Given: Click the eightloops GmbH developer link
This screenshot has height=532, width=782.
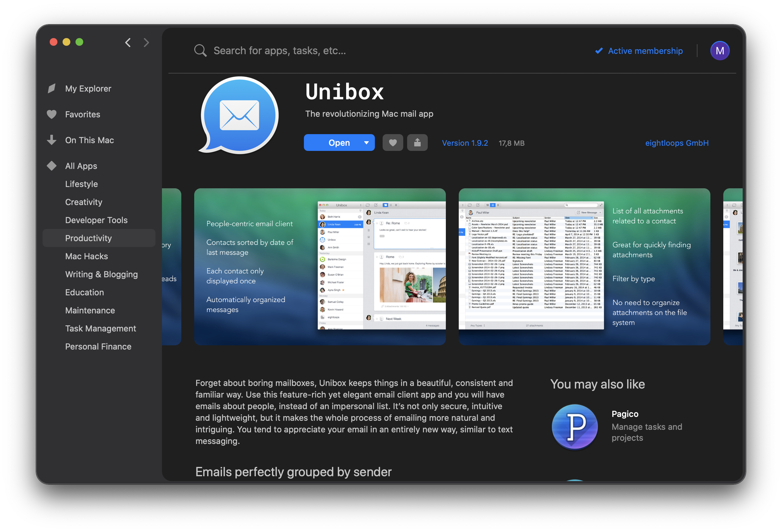Looking at the screenshot, I should tap(677, 143).
